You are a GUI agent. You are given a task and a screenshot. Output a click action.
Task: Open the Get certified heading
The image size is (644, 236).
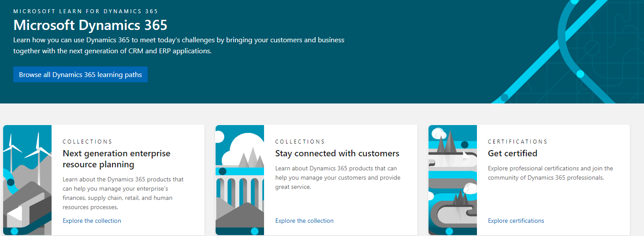coord(512,153)
